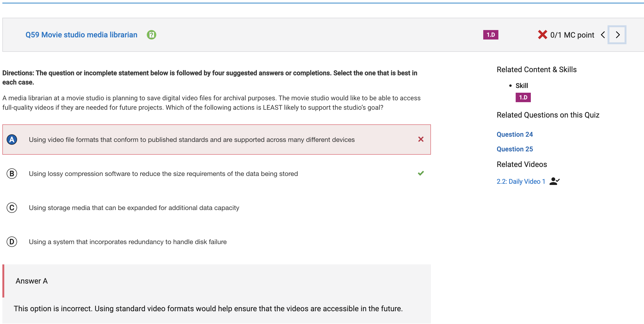Click red X mark on answer A
644x324 pixels.
[421, 139]
